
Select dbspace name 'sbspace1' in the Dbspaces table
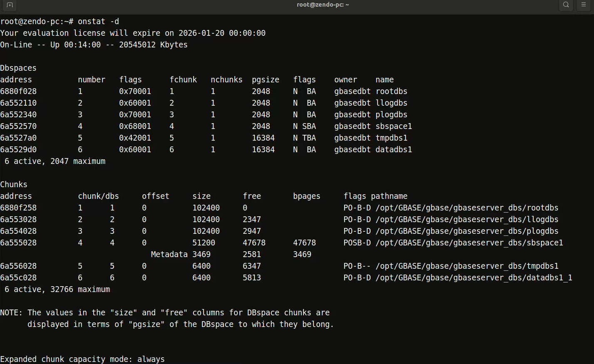pos(394,126)
